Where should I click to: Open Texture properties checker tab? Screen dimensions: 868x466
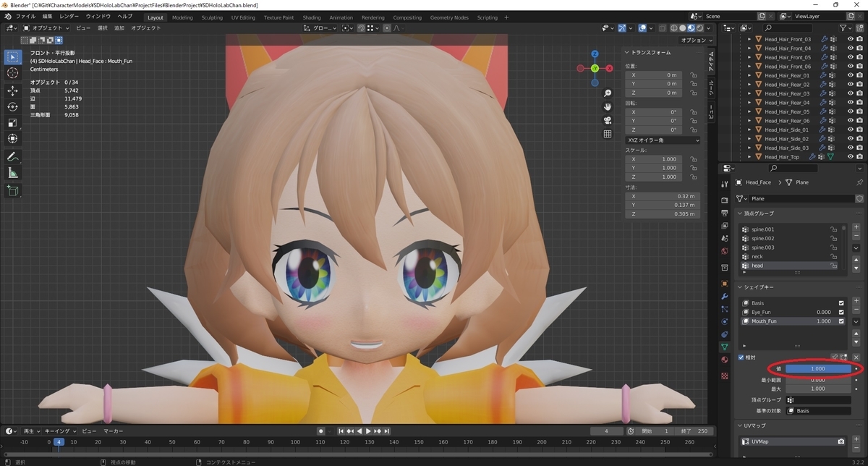coord(725,376)
